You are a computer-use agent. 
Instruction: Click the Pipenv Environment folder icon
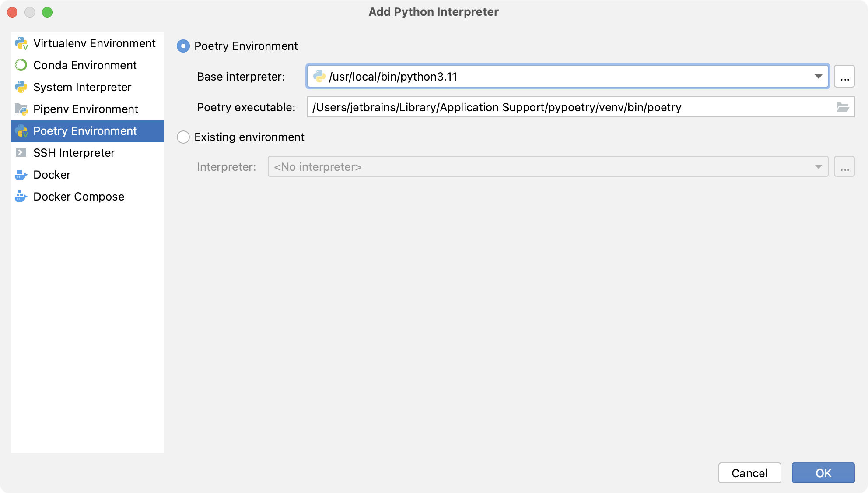[21, 109]
